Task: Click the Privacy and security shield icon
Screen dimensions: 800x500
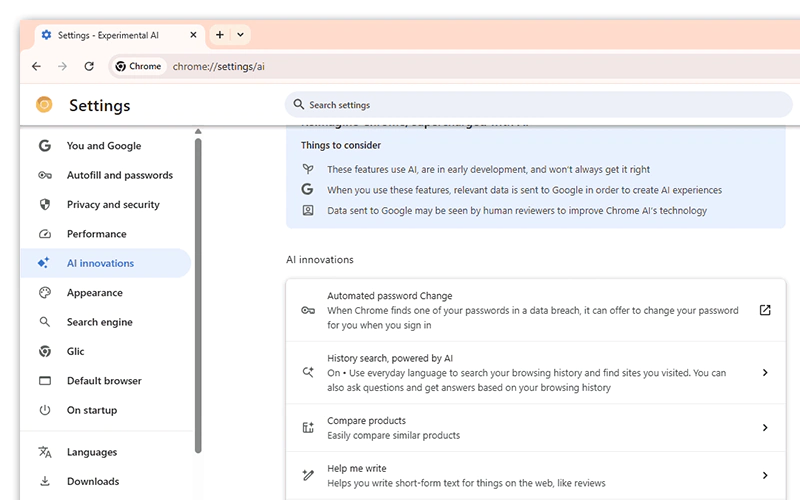Action: (44, 204)
